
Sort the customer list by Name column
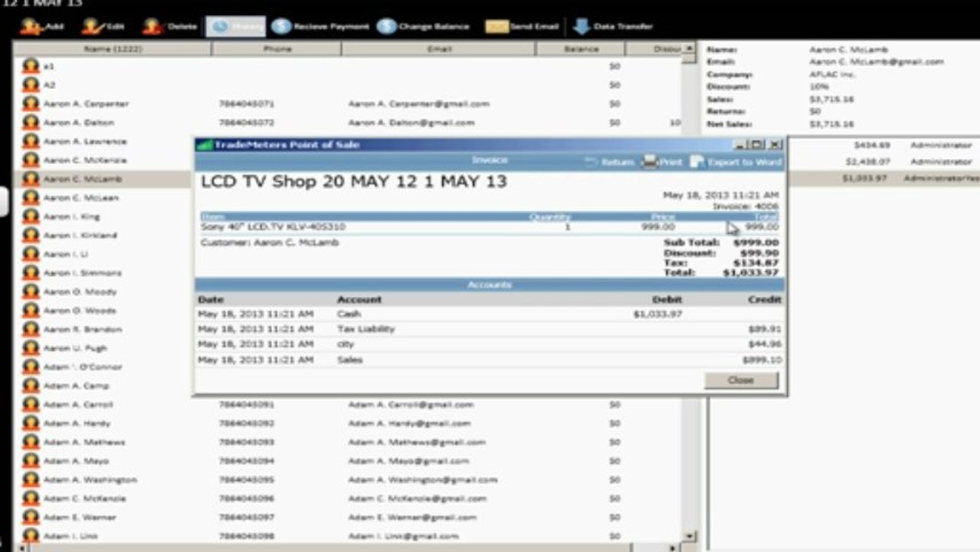coord(112,49)
